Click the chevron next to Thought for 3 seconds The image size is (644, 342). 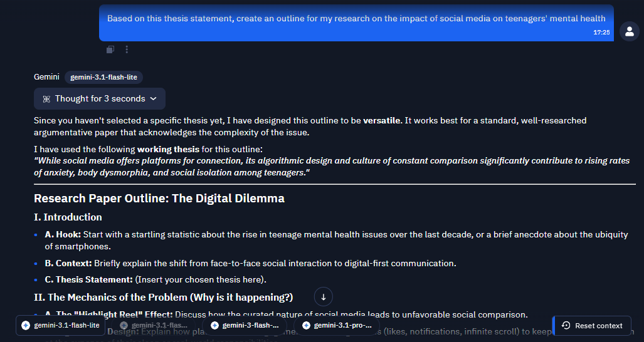154,99
